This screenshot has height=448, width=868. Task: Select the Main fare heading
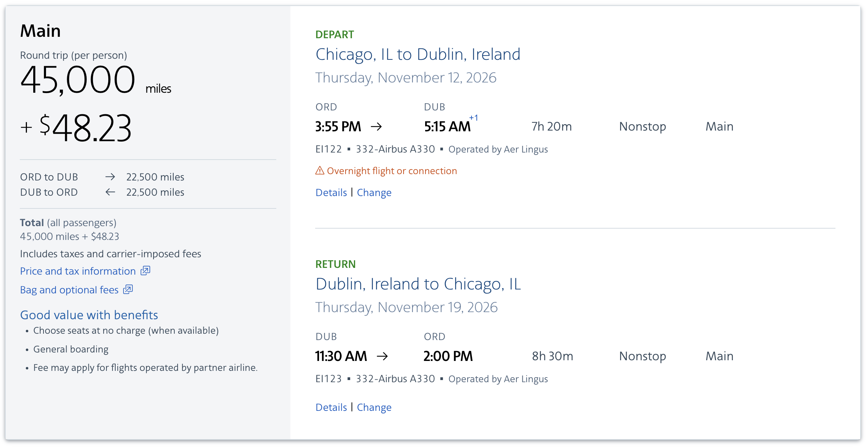tap(40, 30)
